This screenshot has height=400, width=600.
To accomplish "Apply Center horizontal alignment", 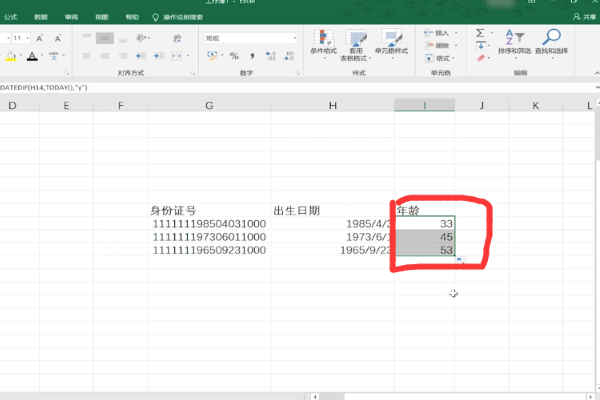I will point(105,56).
